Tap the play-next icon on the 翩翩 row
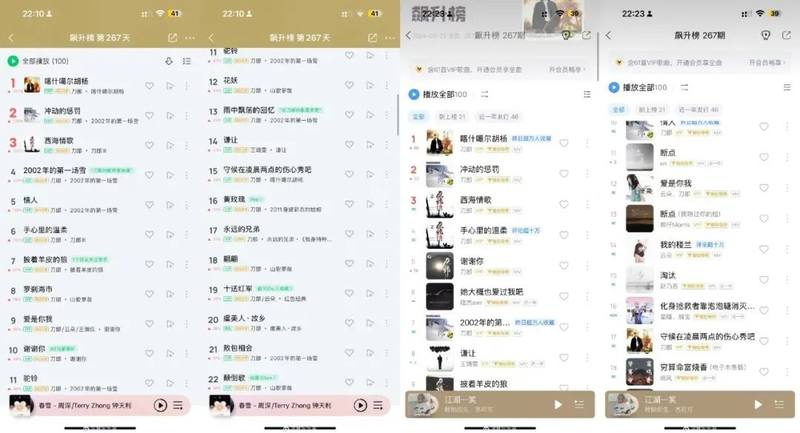This screenshot has width=800, height=433. point(370,263)
